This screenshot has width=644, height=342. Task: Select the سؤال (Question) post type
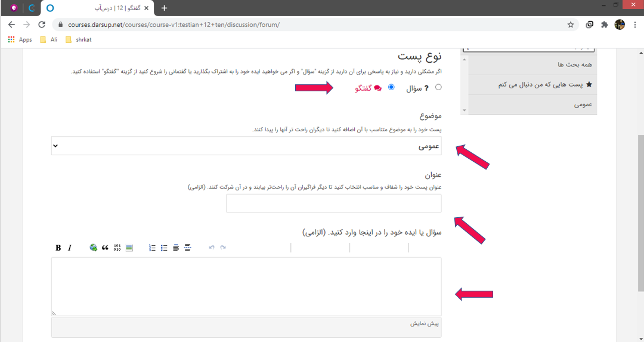[438, 87]
